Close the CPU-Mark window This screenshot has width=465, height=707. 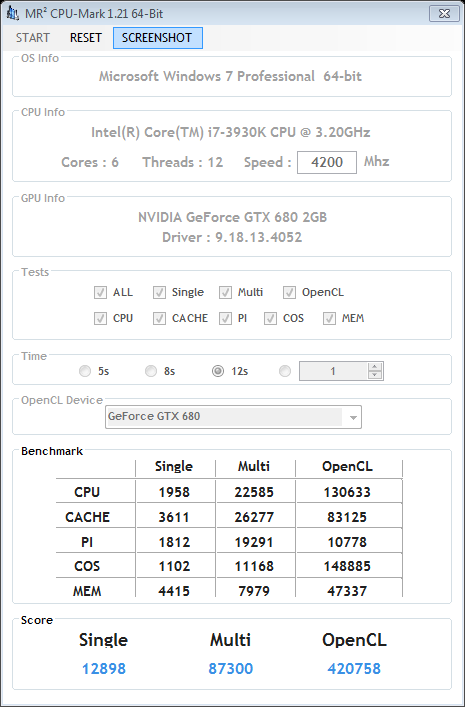[444, 14]
